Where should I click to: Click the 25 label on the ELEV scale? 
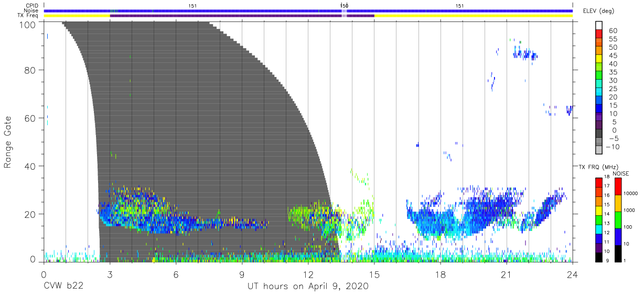613,89
